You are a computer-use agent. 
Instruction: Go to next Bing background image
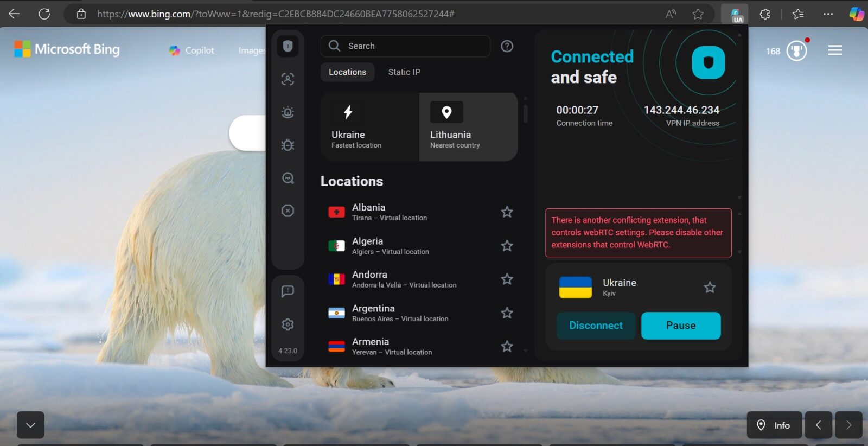click(848, 425)
